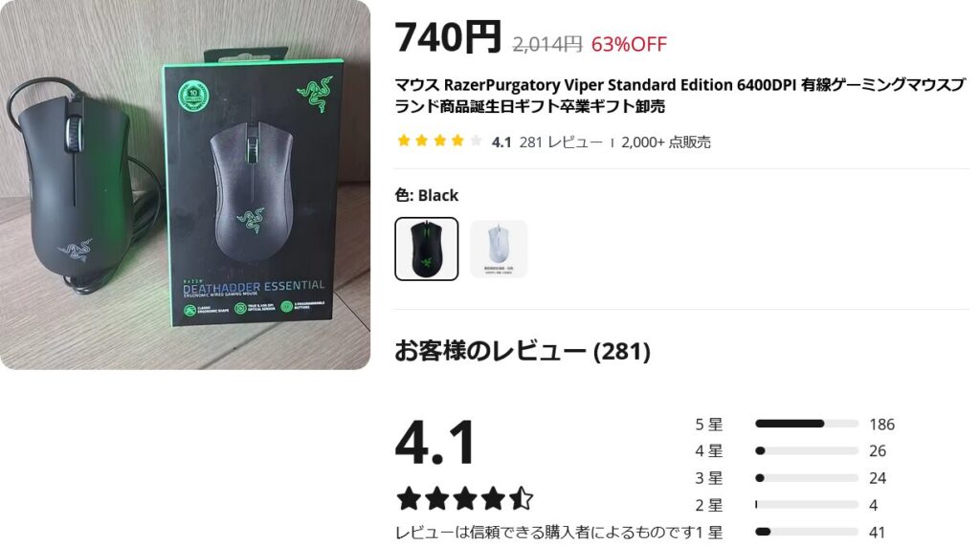
Task: Click the 41 one-star review count
Action: click(x=877, y=533)
